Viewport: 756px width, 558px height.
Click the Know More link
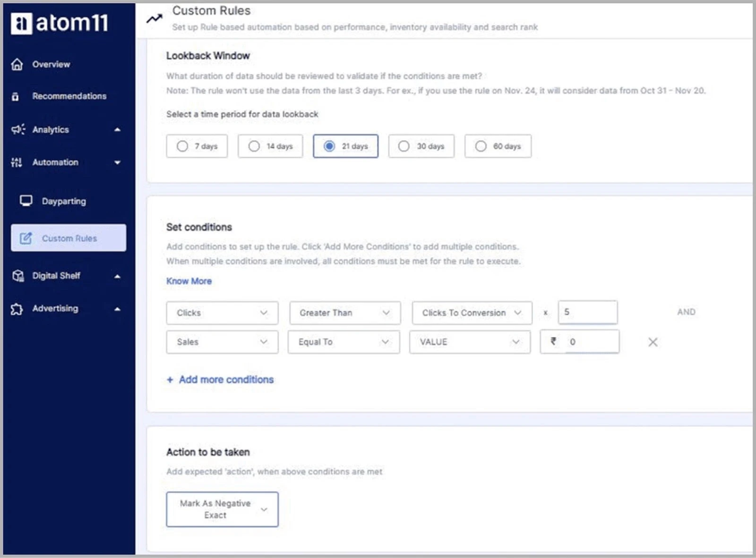click(189, 281)
